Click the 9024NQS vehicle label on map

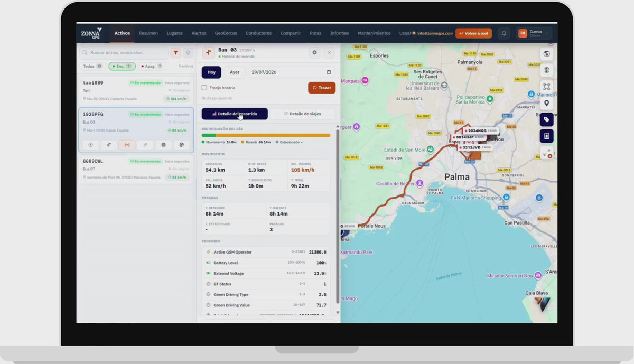tap(481, 130)
